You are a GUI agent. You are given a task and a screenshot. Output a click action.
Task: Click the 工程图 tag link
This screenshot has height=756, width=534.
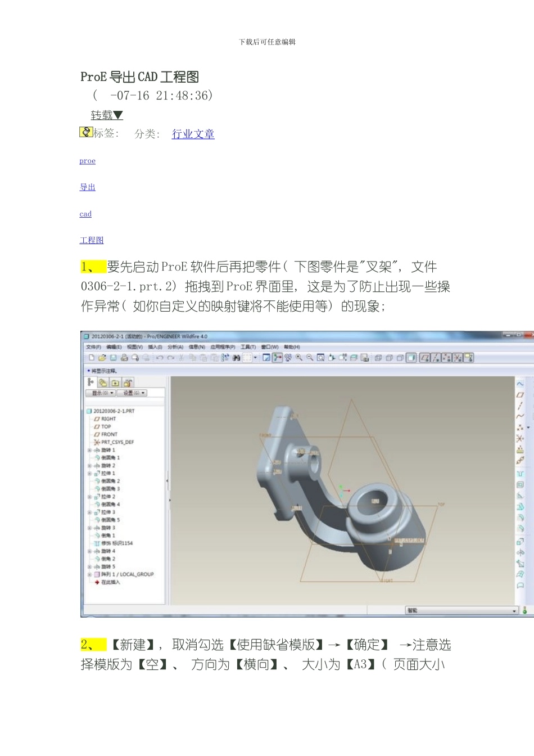point(92,240)
